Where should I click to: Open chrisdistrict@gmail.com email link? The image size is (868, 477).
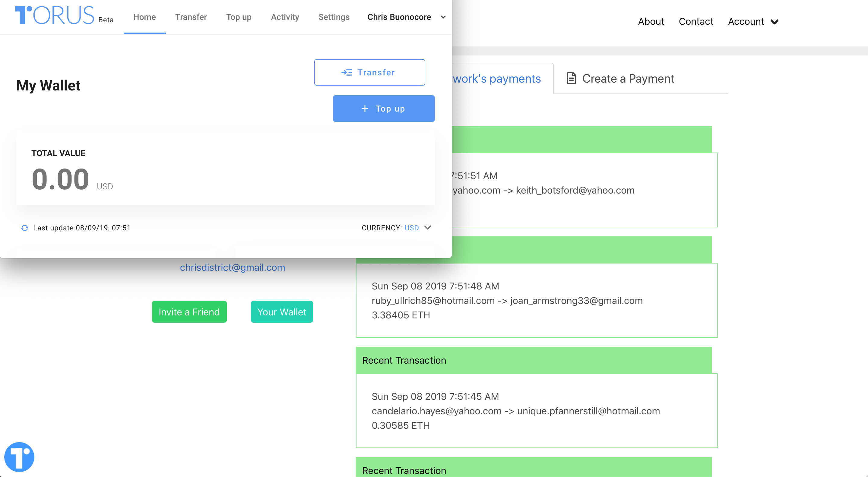[232, 267]
